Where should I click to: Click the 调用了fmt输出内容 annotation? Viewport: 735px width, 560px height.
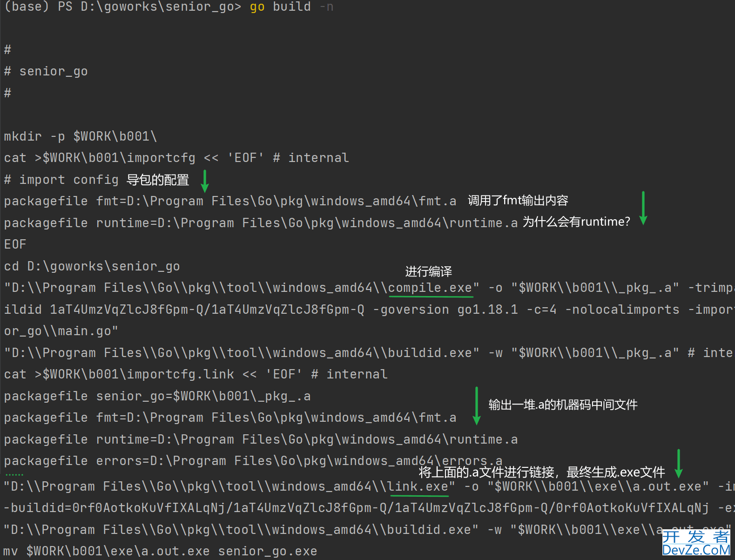coord(518,201)
